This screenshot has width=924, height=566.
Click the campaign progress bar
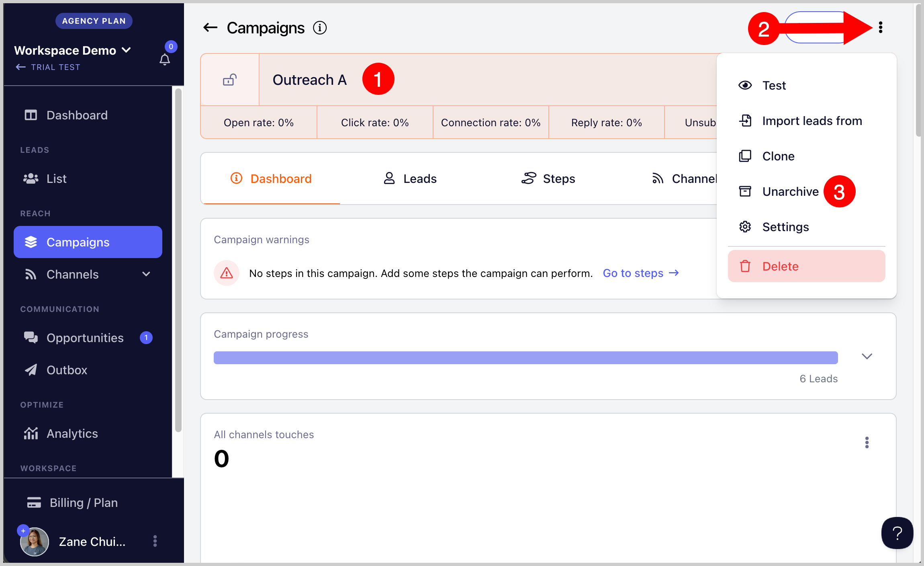[x=525, y=357]
